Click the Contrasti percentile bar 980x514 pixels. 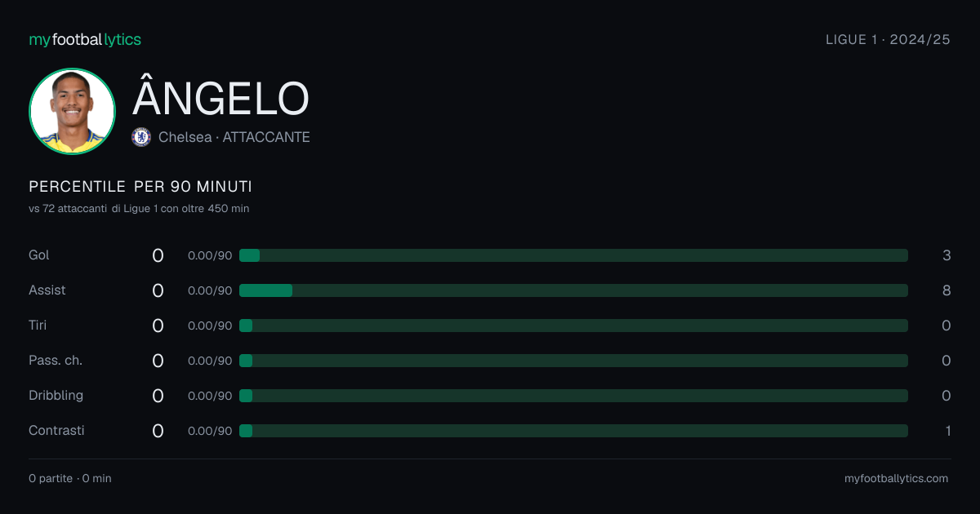coord(573,431)
